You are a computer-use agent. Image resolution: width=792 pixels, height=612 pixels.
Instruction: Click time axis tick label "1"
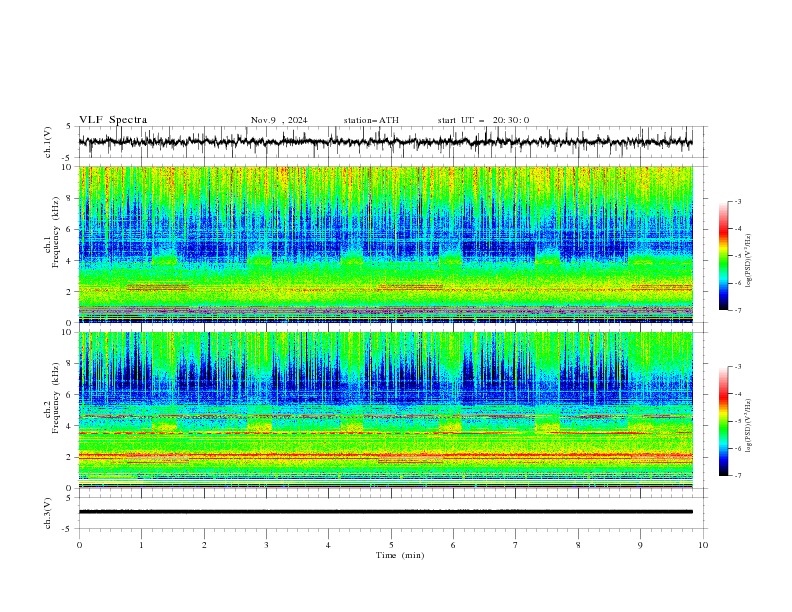141,545
